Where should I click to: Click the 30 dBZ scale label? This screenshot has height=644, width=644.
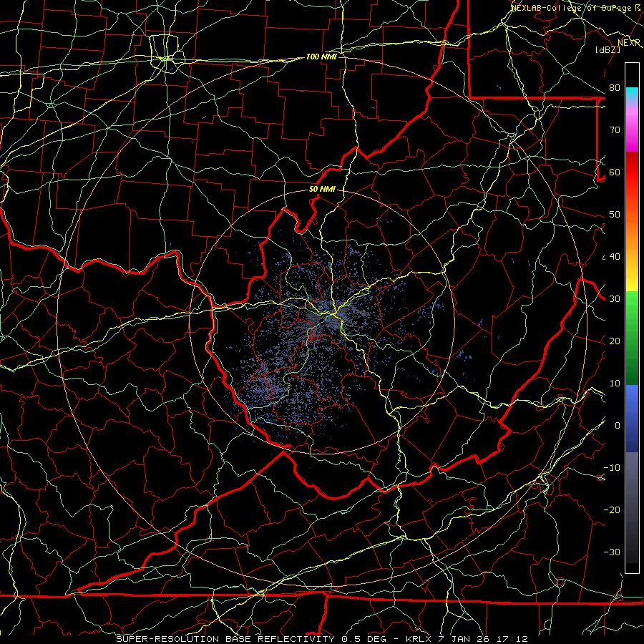pyautogui.click(x=615, y=299)
